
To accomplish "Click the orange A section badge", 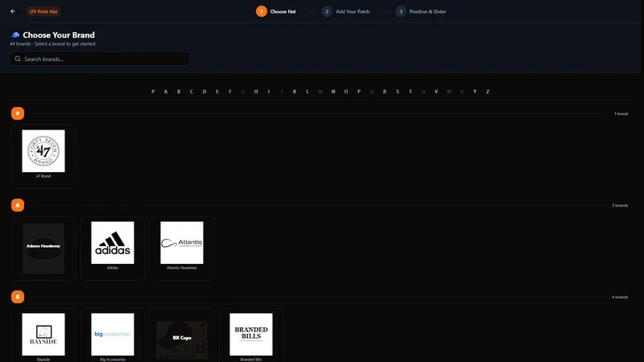I will (18, 205).
